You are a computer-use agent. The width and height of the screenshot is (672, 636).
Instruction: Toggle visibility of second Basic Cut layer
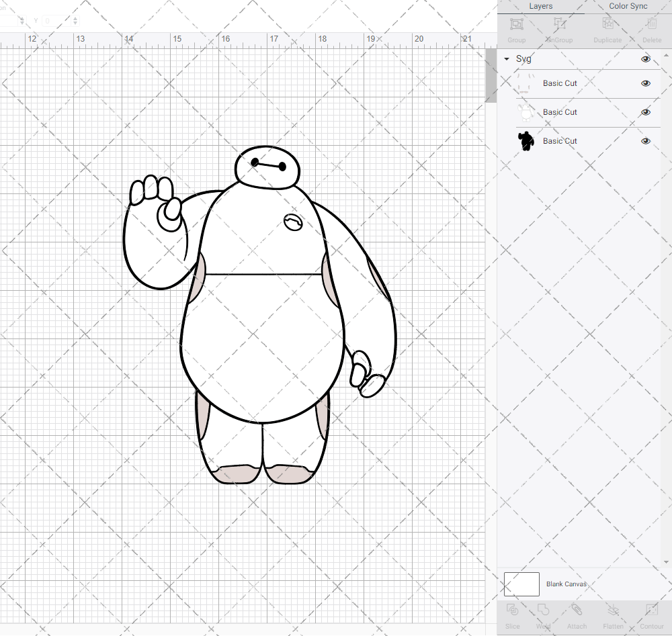tap(645, 112)
